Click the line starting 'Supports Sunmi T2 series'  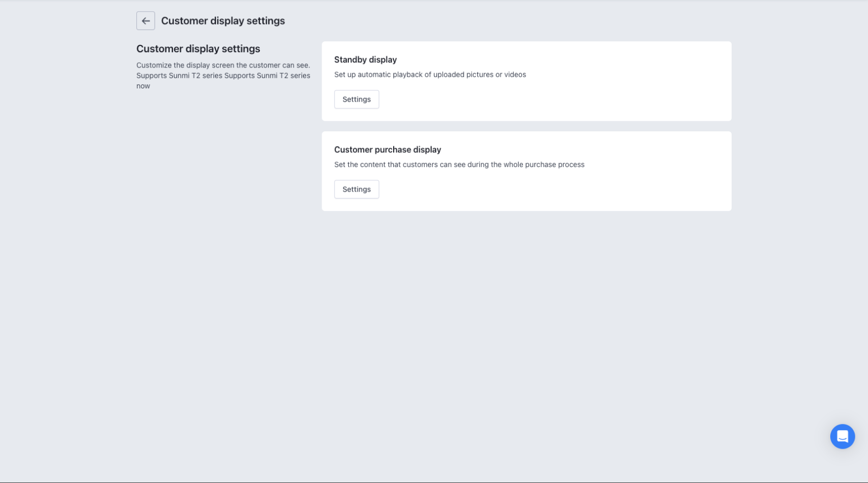pos(223,76)
